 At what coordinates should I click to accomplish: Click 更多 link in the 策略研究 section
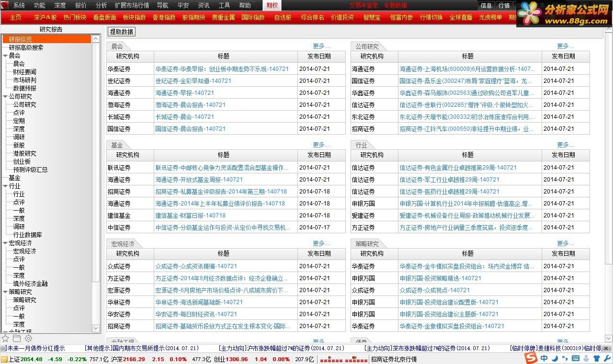pos(566,243)
